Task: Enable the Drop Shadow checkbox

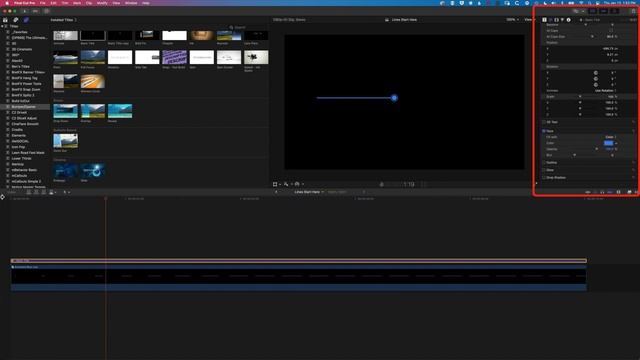Action: (544, 178)
